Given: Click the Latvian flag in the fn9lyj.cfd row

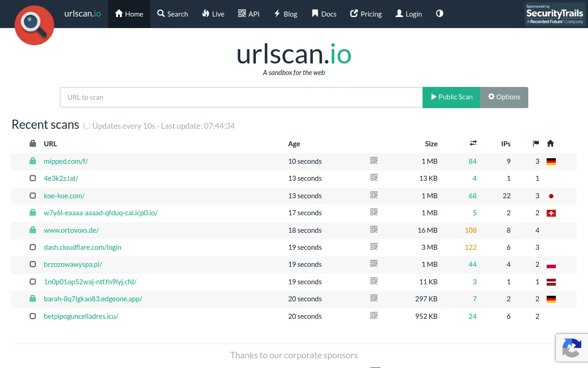Looking at the screenshot, I should pyautogui.click(x=551, y=282).
